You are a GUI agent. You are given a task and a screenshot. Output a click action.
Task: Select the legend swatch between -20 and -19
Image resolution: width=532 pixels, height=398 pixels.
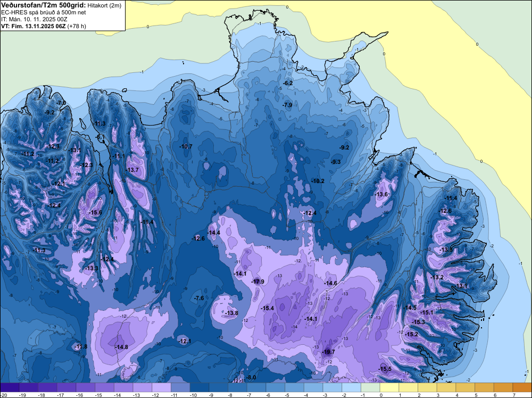click(x=10, y=387)
